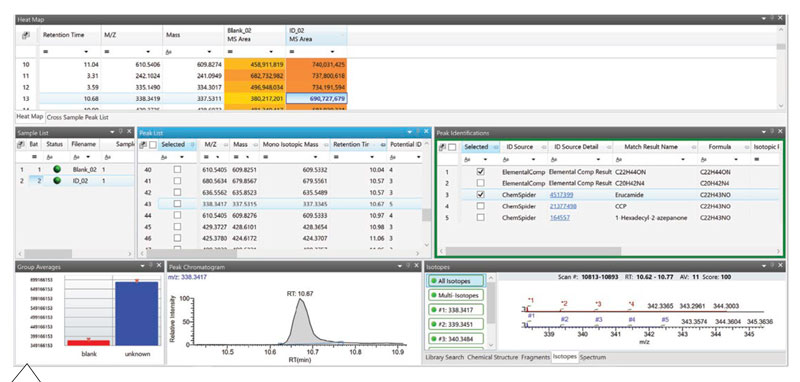Open Peak Identifications panel options menu arrow
Viewport: 800px width, 382px height.
(x=764, y=132)
